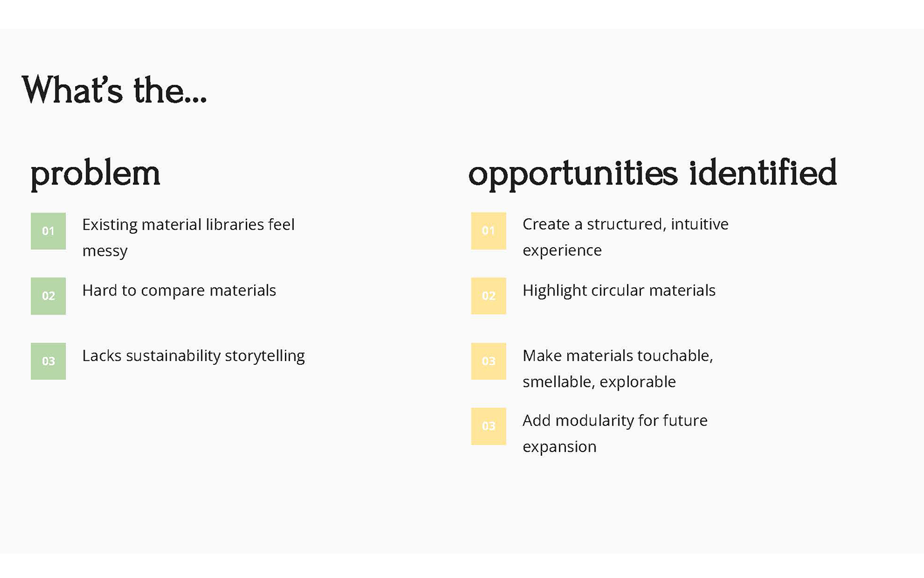Click the word "messy"
Image resolution: width=924 pixels, height=578 pixels.
[x=105, y=251]
